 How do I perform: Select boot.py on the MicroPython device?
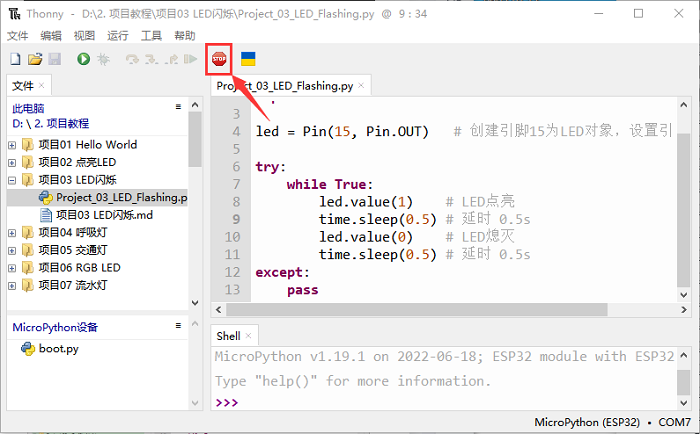pos(59,349)
